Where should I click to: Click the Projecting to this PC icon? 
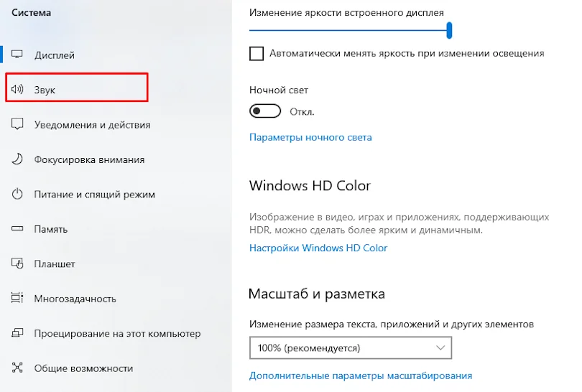click(17, 332)
